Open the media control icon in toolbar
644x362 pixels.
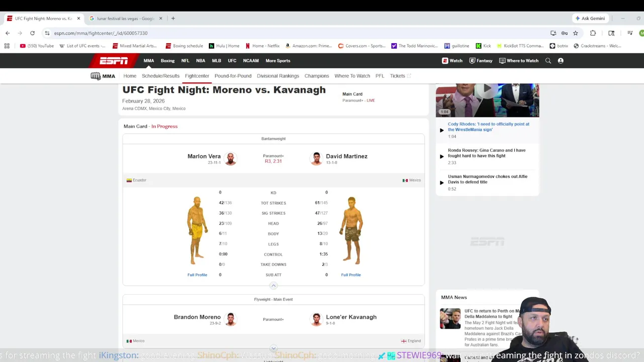tap(630, 33)
